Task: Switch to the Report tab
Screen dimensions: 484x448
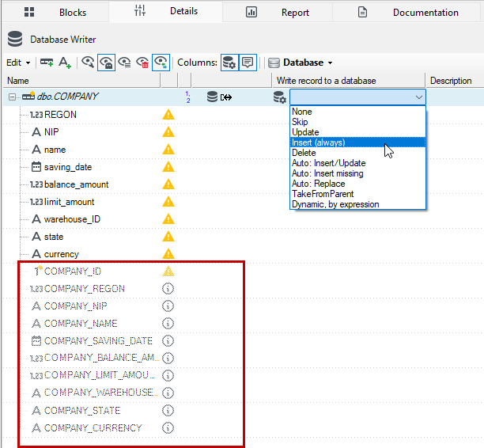Action: pos(277,13)
